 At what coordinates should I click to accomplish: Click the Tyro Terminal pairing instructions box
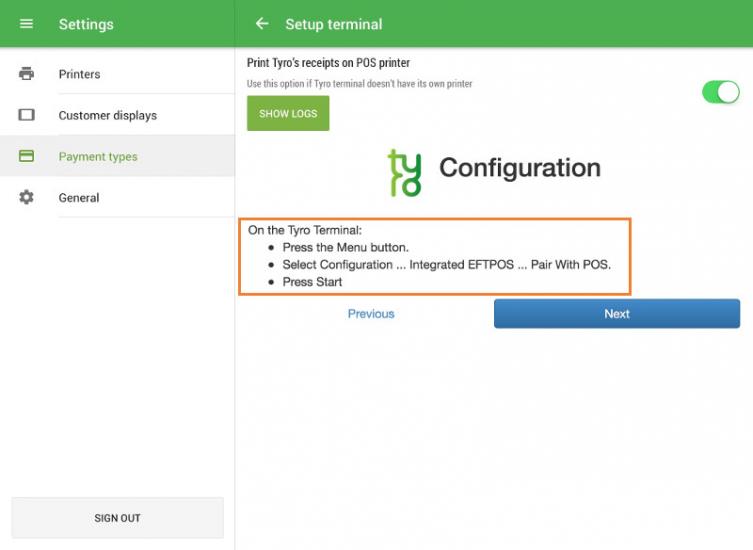click(436, 256)
